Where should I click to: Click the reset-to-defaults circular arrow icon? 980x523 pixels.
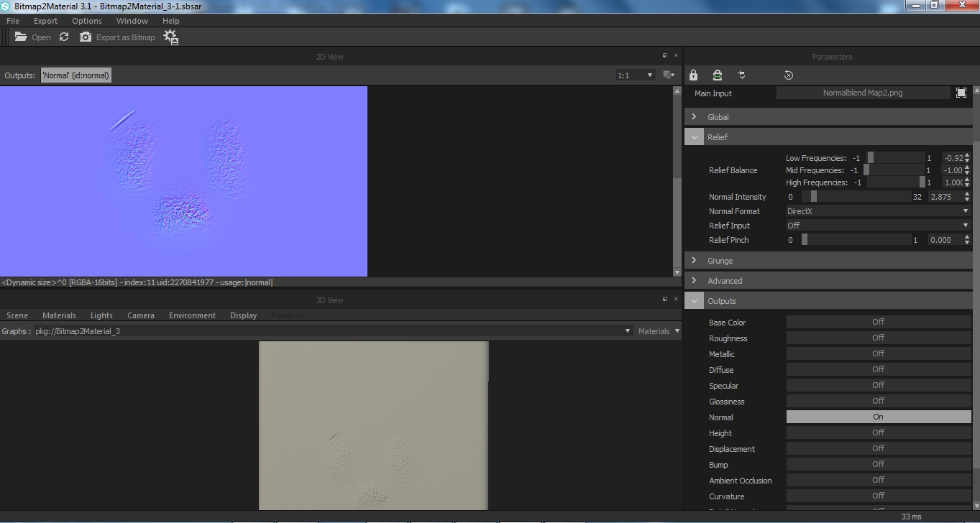[x=789, y=75]
